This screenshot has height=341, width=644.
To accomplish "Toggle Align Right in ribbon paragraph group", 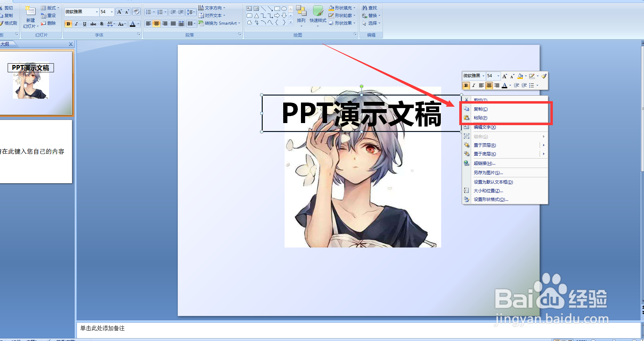I will click(165, 24).
